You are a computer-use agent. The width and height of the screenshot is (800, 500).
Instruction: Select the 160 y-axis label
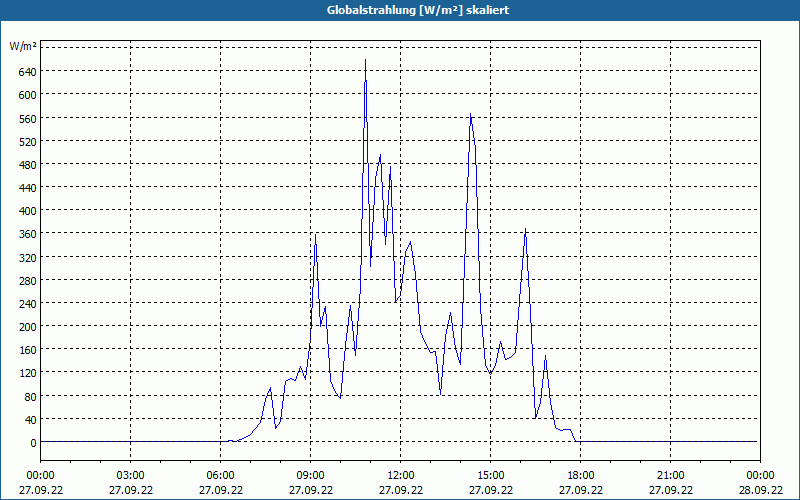pyautogui.click(x=30, y=350)
